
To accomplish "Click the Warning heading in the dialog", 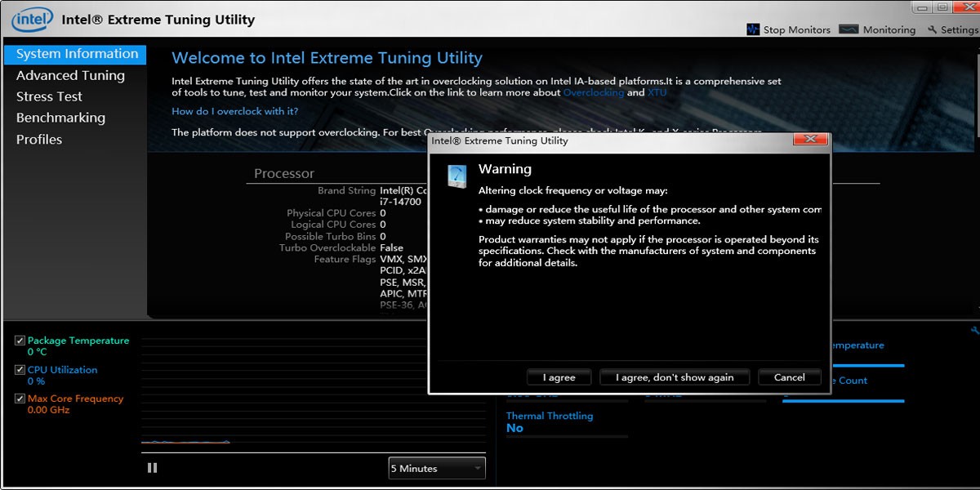I will 505,169.
